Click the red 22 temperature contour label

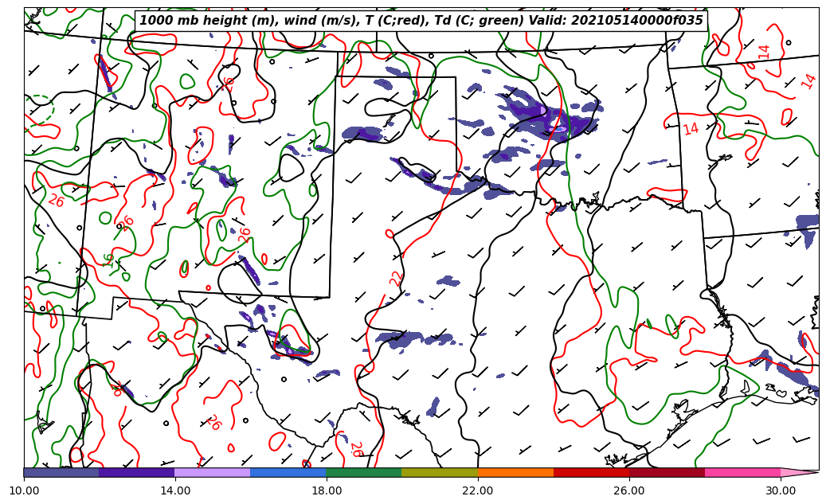tap(396, 278)
